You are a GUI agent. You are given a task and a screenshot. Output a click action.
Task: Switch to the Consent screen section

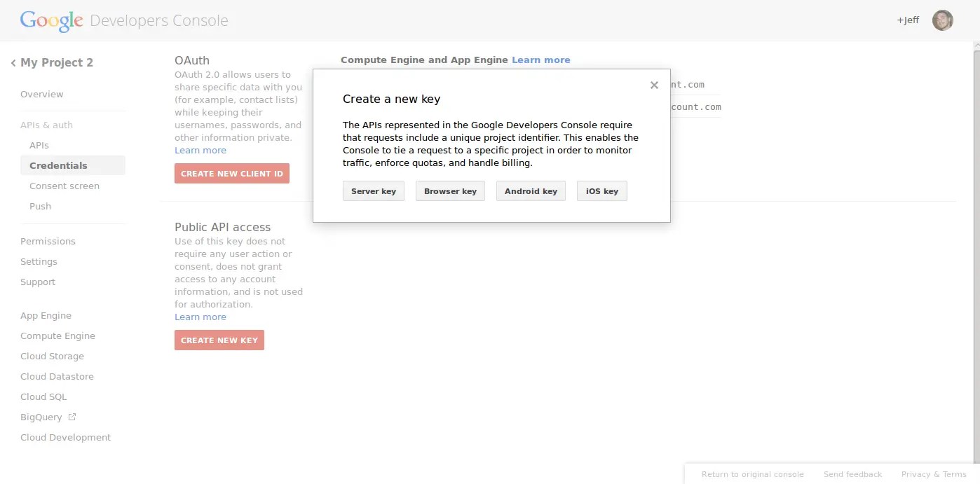click(x=64, y=186)
